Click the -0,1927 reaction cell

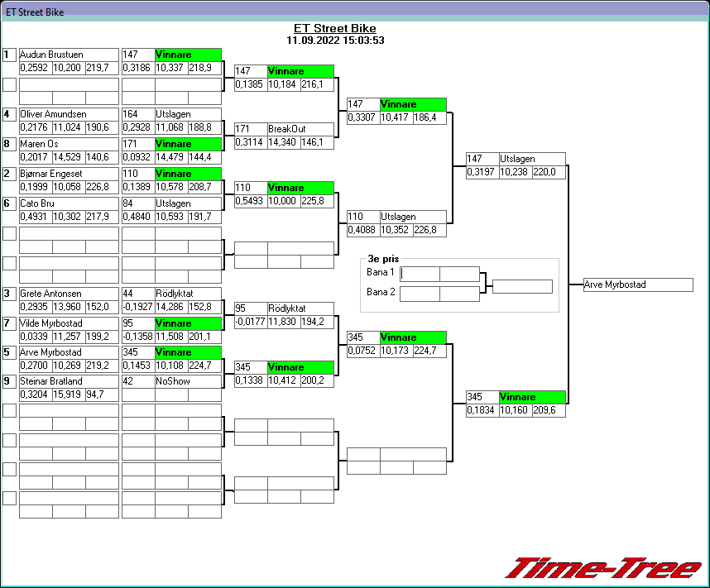pos(138,307)
